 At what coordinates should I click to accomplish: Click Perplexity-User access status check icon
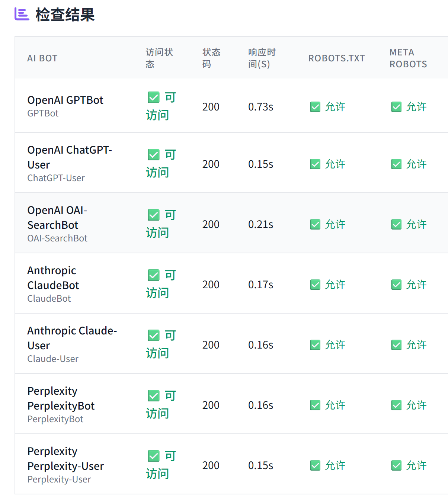pyautogui.click(x=153, y=456)
